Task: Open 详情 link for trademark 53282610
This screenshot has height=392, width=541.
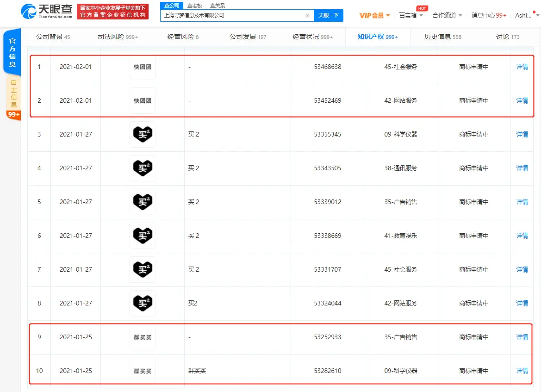Action: [x=522, y=371]
